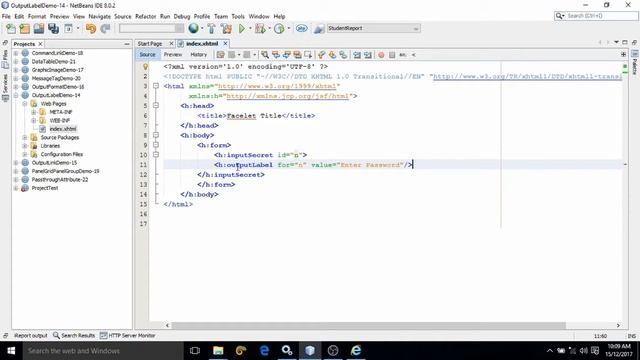Run the project with the green arrow
This screenshot has width=640, height=360.
point(242,29)
